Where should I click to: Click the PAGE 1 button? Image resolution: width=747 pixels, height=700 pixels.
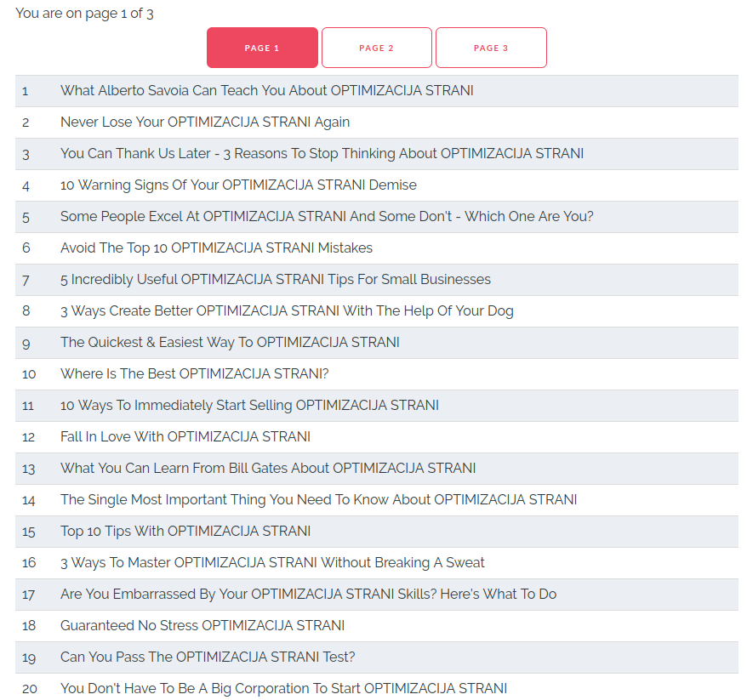pos(262,48)
